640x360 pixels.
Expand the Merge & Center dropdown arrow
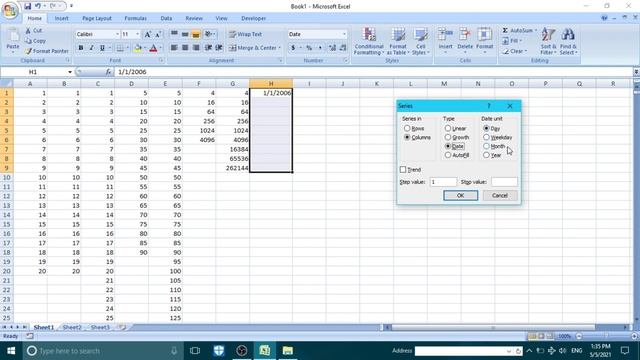click(x=280, y=48)
